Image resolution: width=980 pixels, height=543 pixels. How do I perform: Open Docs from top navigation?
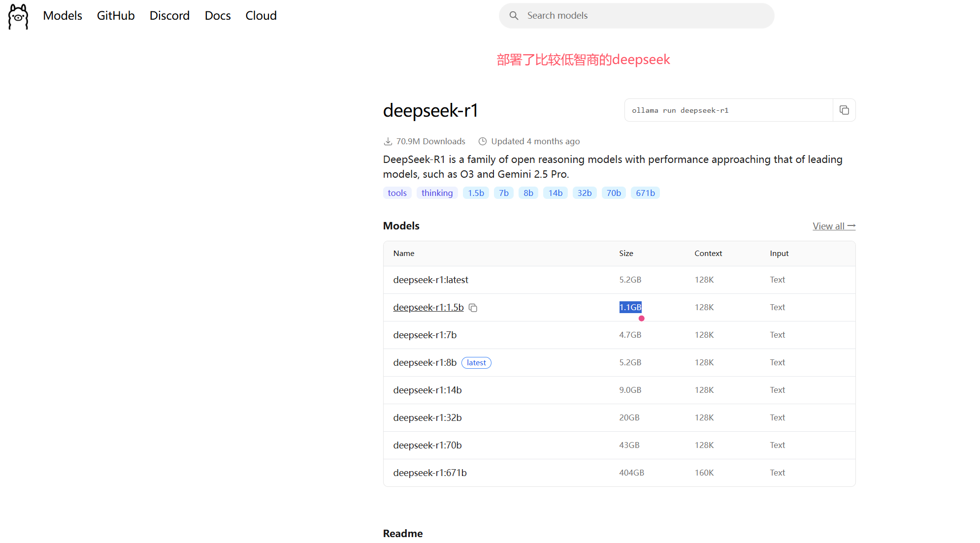218,16
